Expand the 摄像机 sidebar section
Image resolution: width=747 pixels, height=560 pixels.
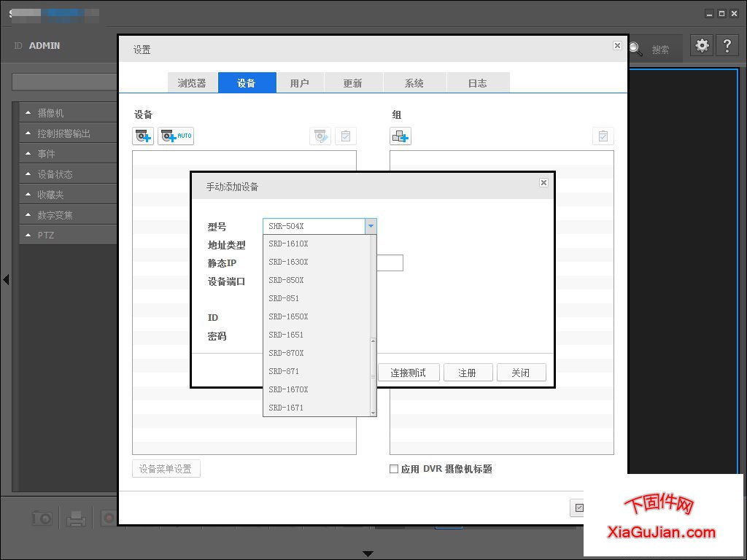pos(68,113)
